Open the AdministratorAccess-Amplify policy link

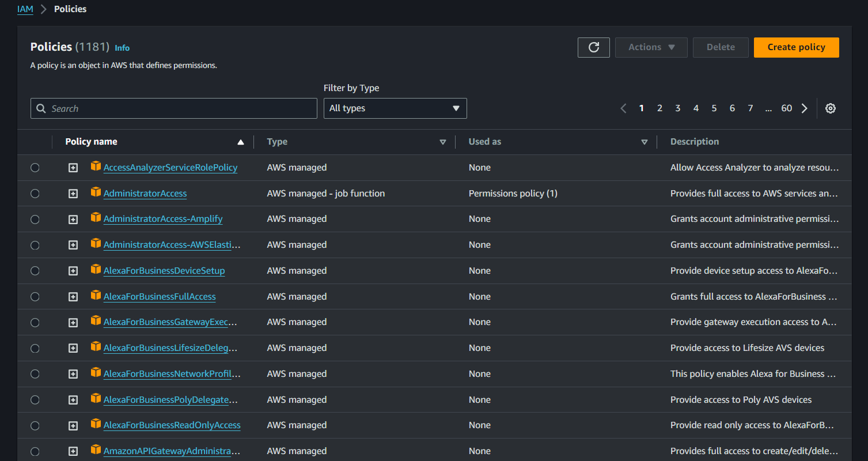click(x=163, y=219)
